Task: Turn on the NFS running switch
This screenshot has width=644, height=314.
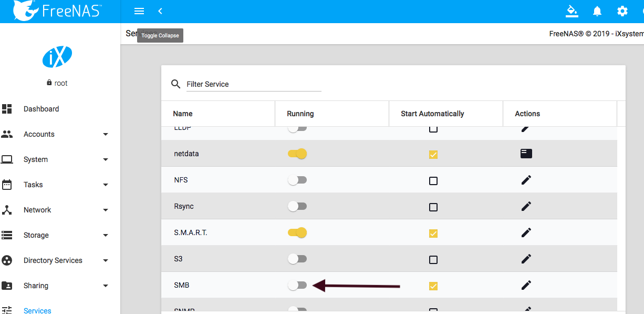Action: coord(297,180)
